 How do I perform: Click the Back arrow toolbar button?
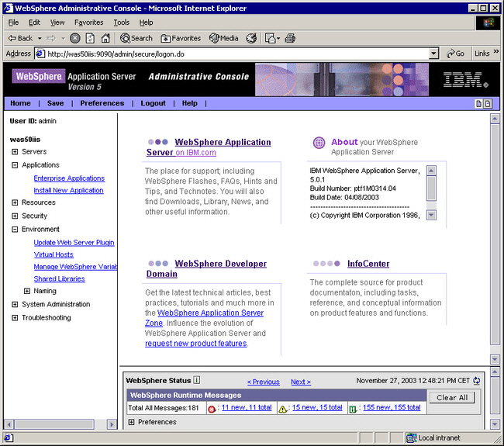click(20, 38)
